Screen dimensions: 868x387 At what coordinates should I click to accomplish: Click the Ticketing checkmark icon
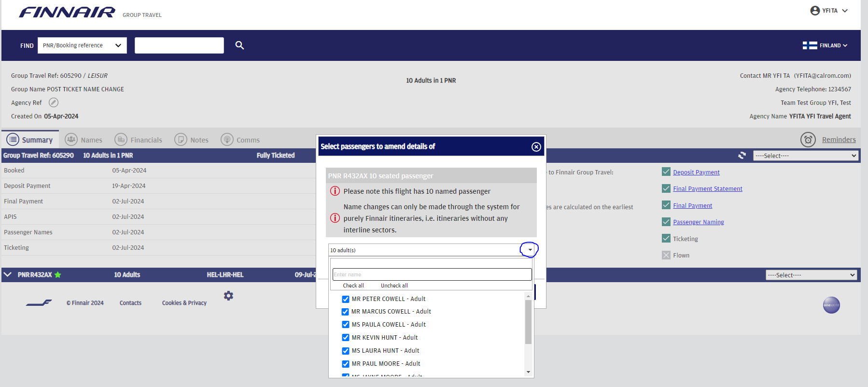tap(666, 238)
